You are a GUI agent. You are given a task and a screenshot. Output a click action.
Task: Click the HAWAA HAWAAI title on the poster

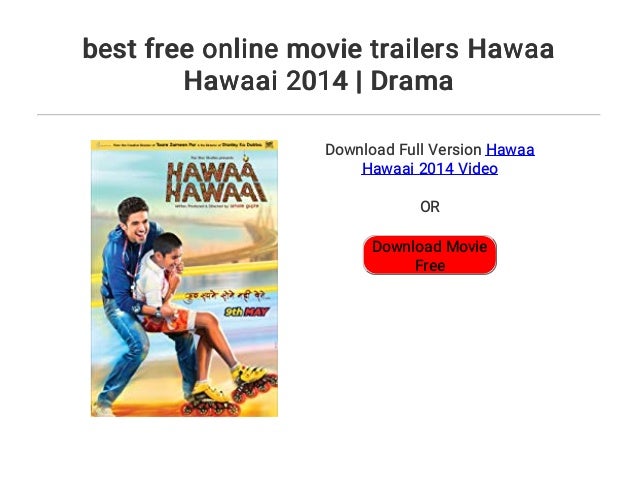(216, 182)
